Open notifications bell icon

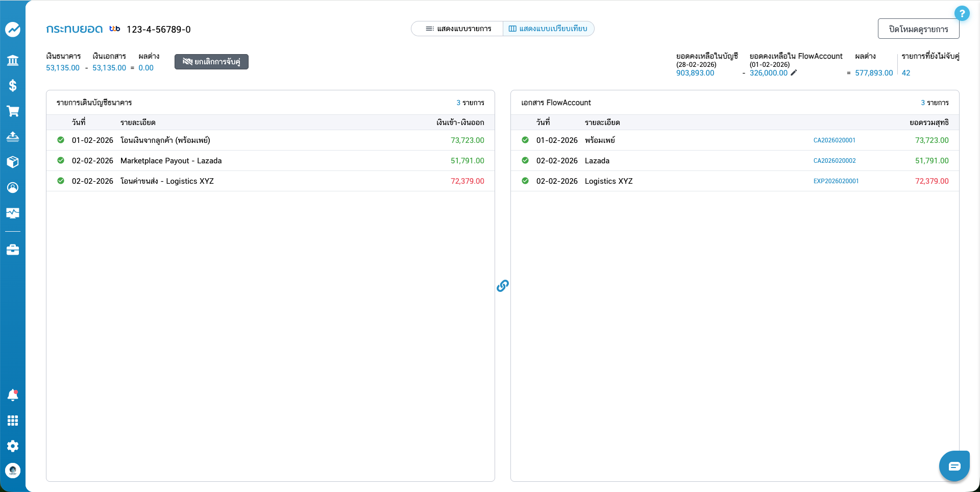coord(13,395)
